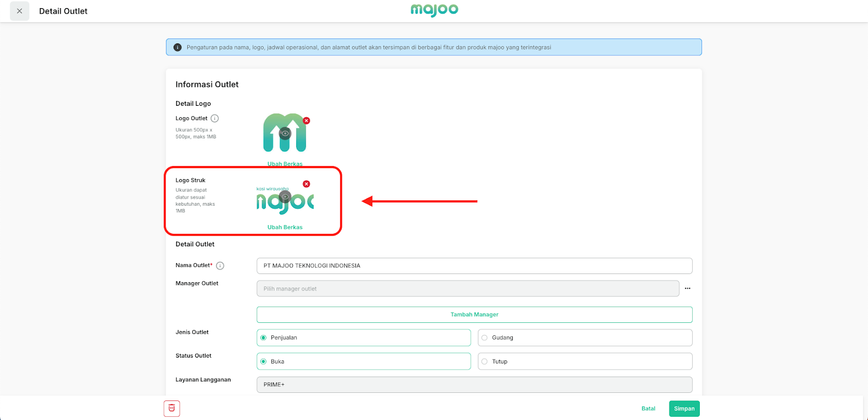Select Penjualan as Jenis Outlet
This screenshot has height=420, width=868.
coord(363,338)
